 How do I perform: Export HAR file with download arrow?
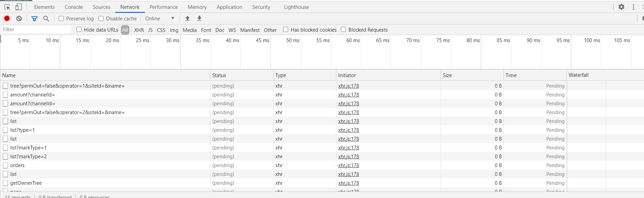[x=200, y=18]
